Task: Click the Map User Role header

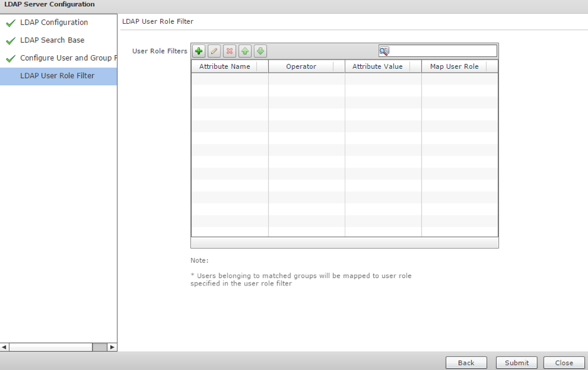Action: pyautogui.click(x=454, y=66)
